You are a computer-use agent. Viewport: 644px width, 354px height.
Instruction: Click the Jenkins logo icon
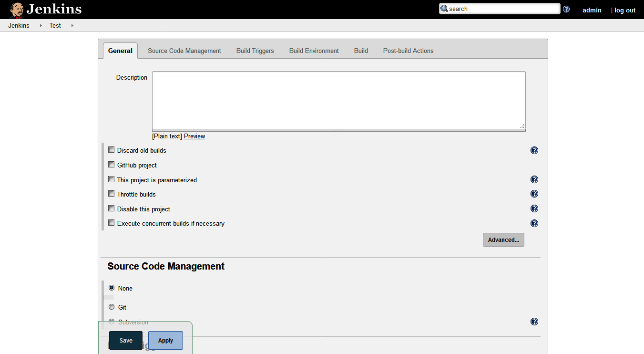point(16,9)
